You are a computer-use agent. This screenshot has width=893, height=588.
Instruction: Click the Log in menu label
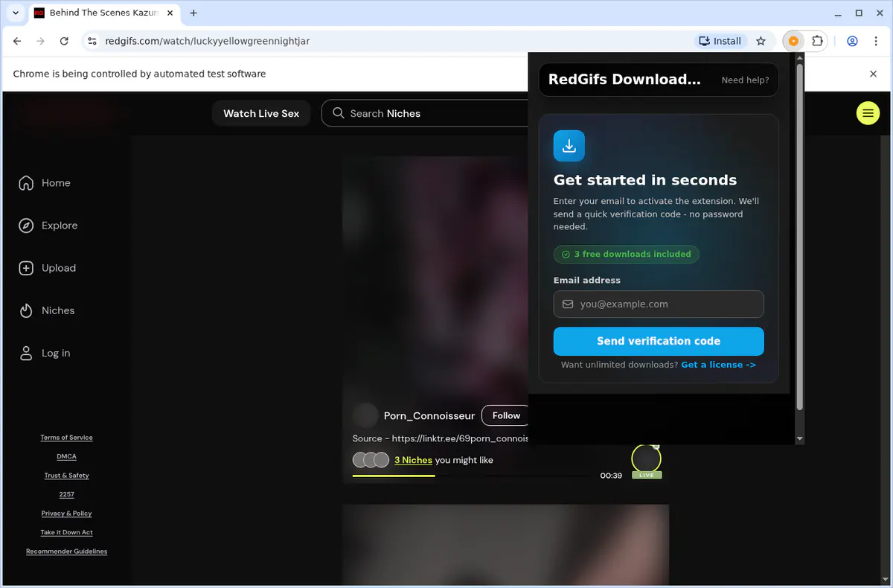coord(56,353)
